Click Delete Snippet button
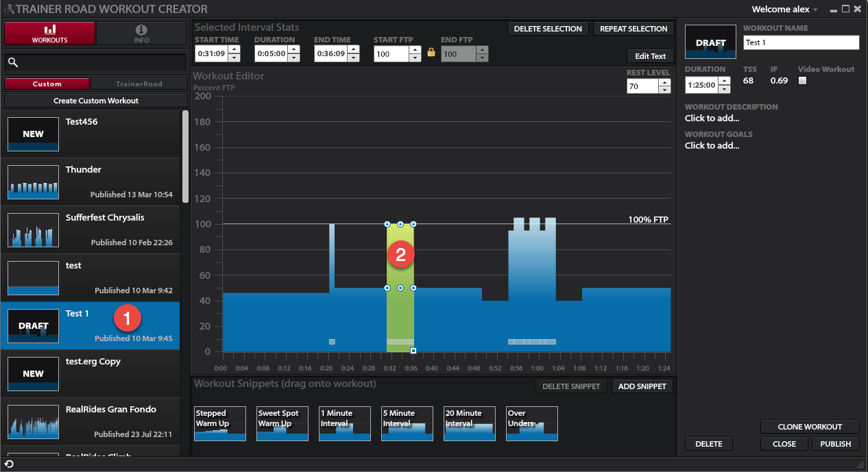The height and width of the screenshot is (472, 868). [x=570, y=386]
